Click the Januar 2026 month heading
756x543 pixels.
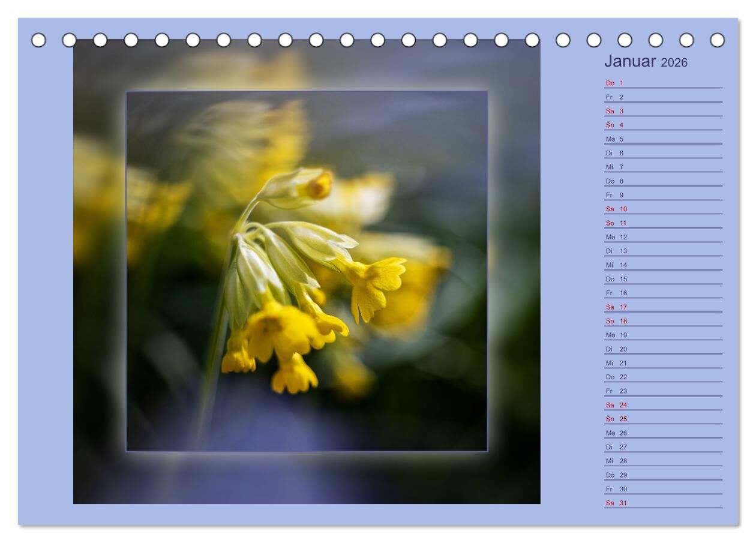click(x=646, y=61)
